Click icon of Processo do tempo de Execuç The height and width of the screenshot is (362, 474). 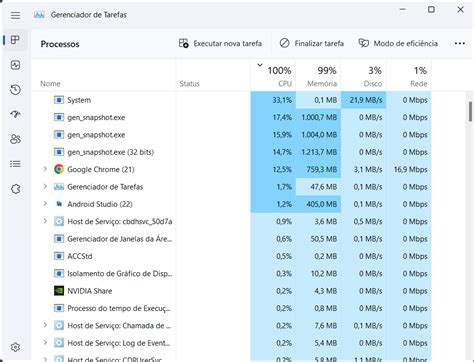click(59, 308)
